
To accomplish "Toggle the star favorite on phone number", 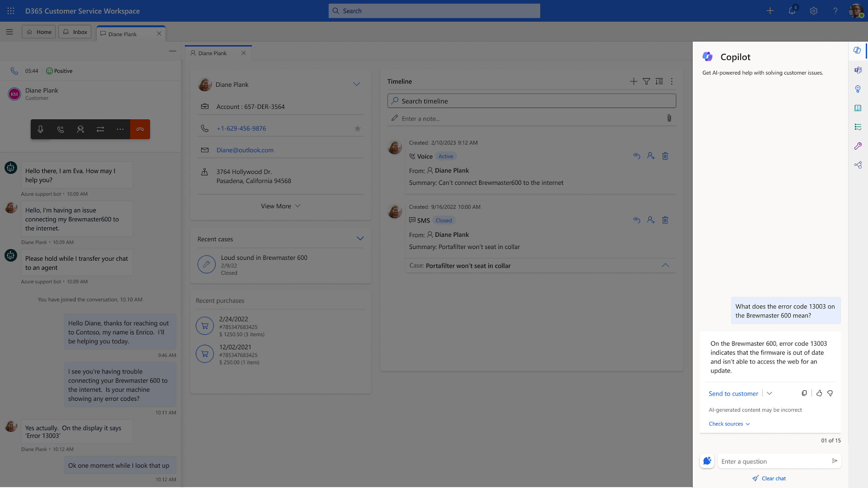I will 356,128.
